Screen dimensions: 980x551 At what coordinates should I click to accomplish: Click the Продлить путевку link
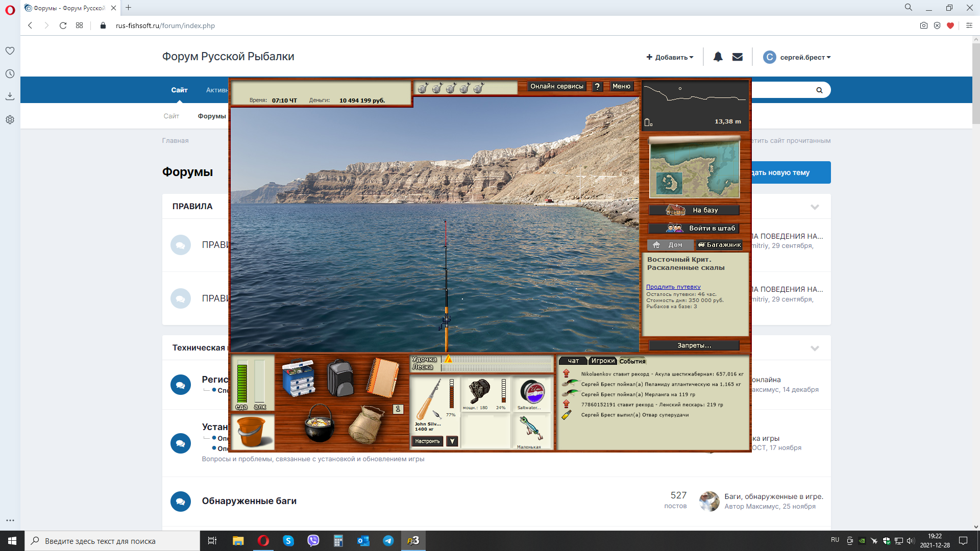[673, 287]
